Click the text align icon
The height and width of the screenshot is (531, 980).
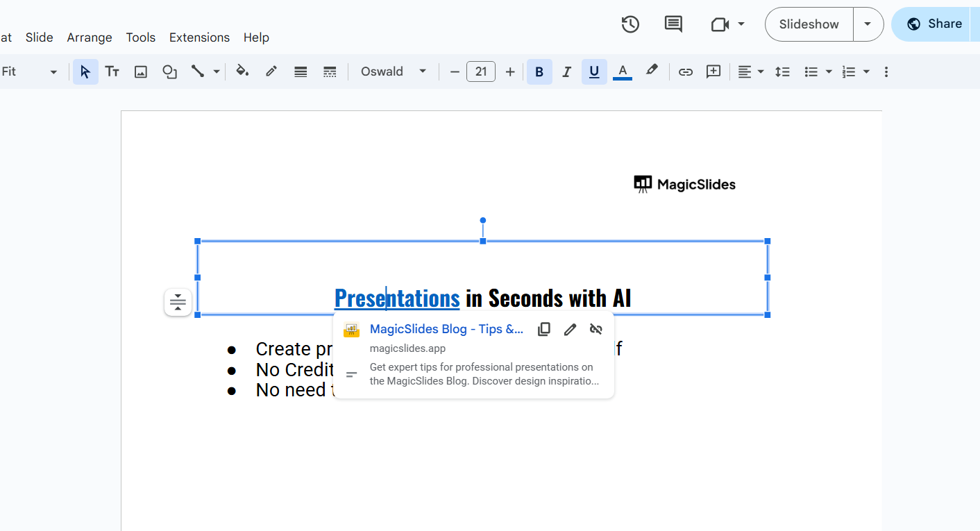(x=745, y=71)
